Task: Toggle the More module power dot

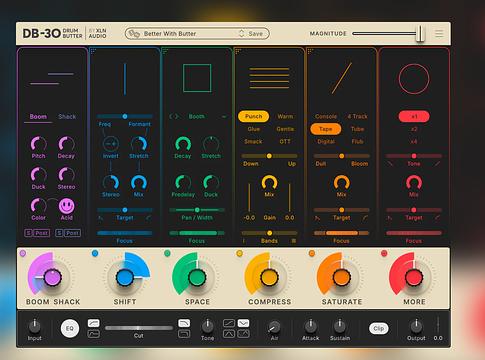Action: [x=384, y=253]
